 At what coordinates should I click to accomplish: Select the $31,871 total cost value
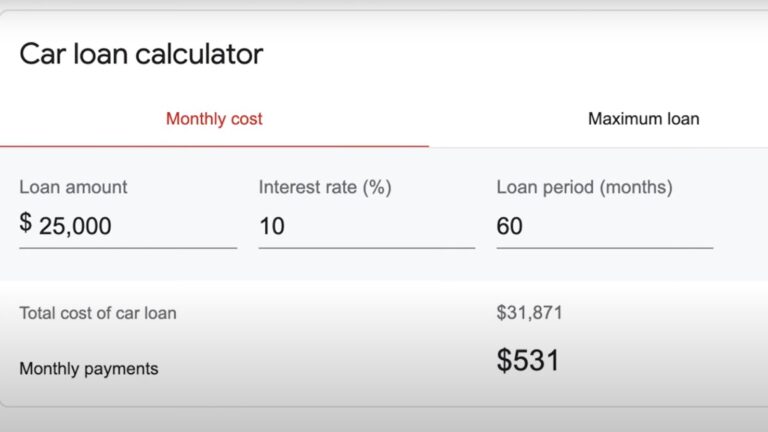(x=529, y=313)
